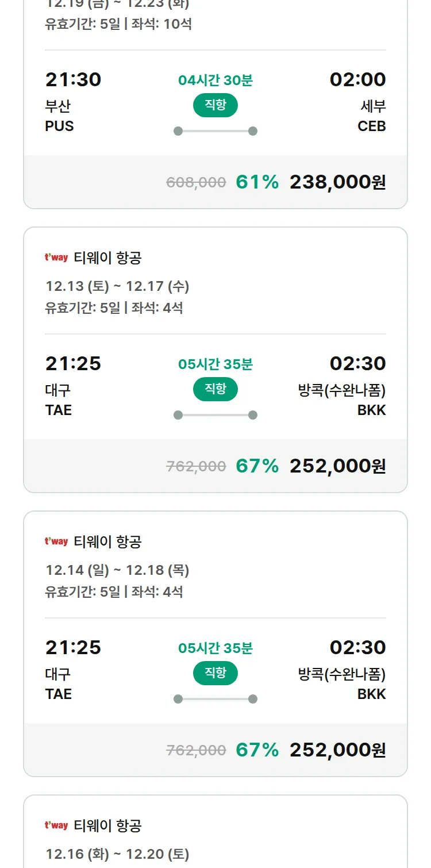Image resolution: width=431 pixels, height=868 pixels.
Task: Click the crossed-out 608,000 original price
Action: pos(196,183)
